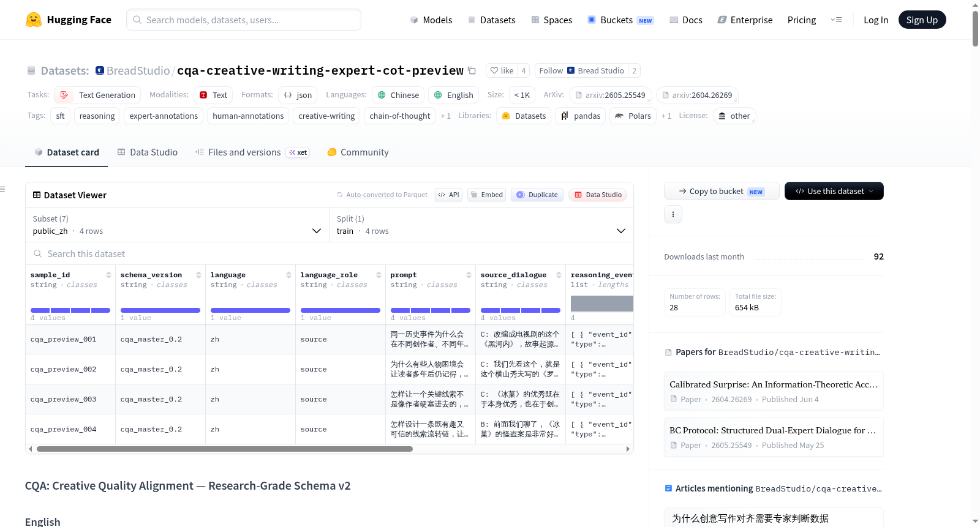Open the Polars library tag
Screen dimensions: 980x527
[633, 116]
